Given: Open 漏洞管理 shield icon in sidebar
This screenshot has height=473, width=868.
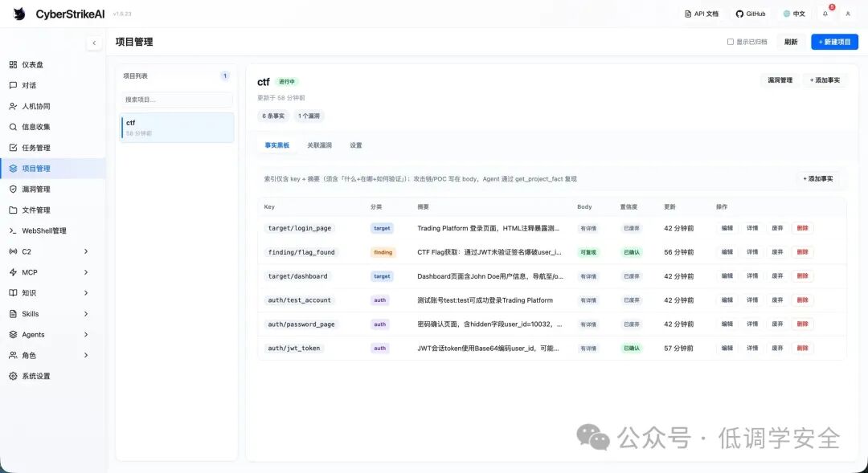Looking at the screenshot, I should click(x=14, y=190).
